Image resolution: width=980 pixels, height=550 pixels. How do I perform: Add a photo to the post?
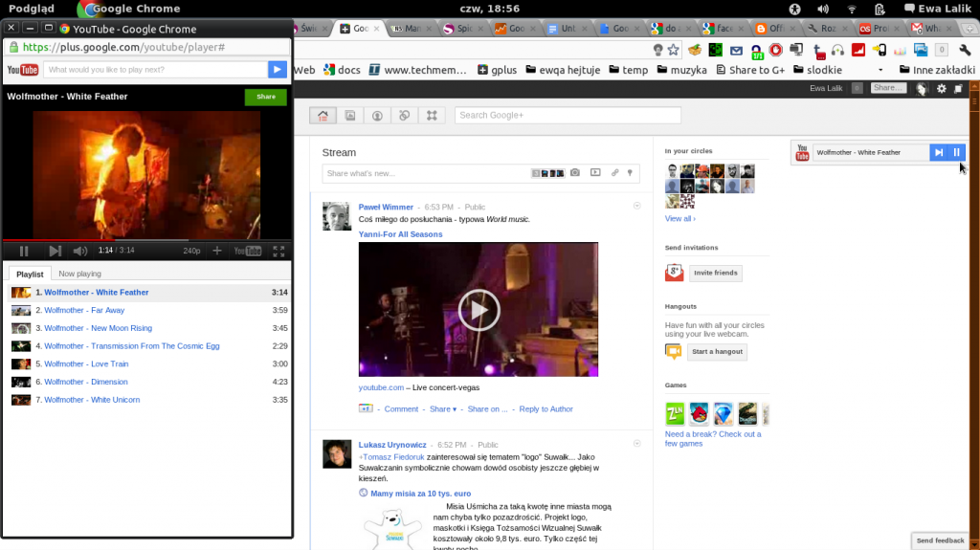point(574,172)
